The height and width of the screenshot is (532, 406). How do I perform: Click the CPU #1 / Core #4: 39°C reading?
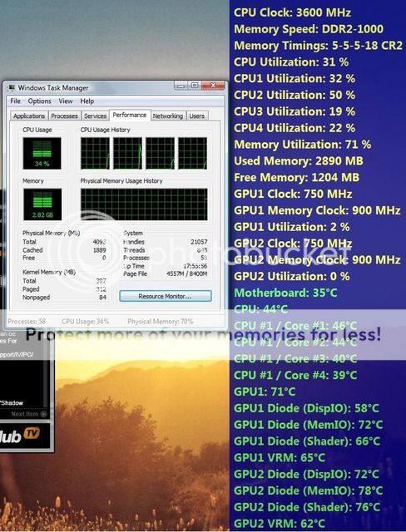point(295,375)
